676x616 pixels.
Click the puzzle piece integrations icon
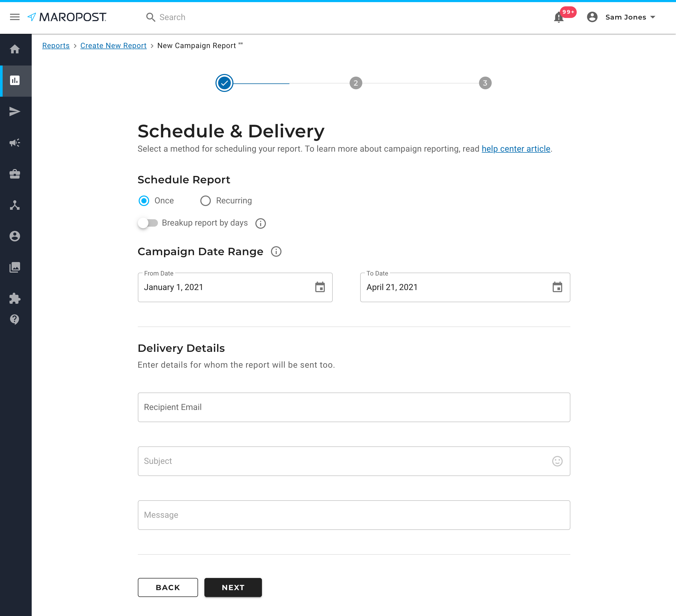15,298
